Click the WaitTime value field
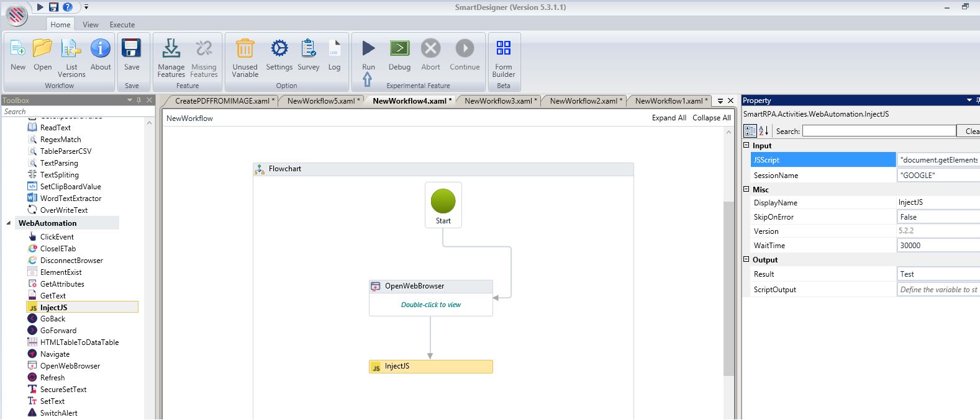 [x=938, y=246]
